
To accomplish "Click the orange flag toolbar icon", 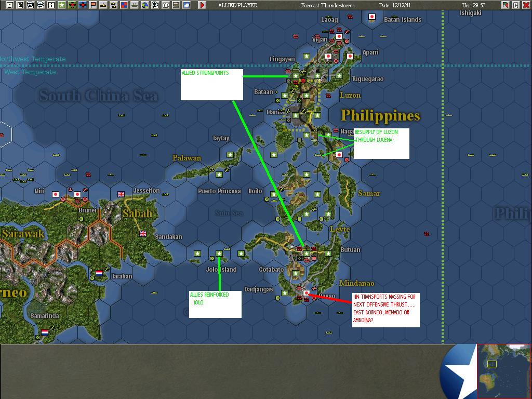I will [93, 5].
